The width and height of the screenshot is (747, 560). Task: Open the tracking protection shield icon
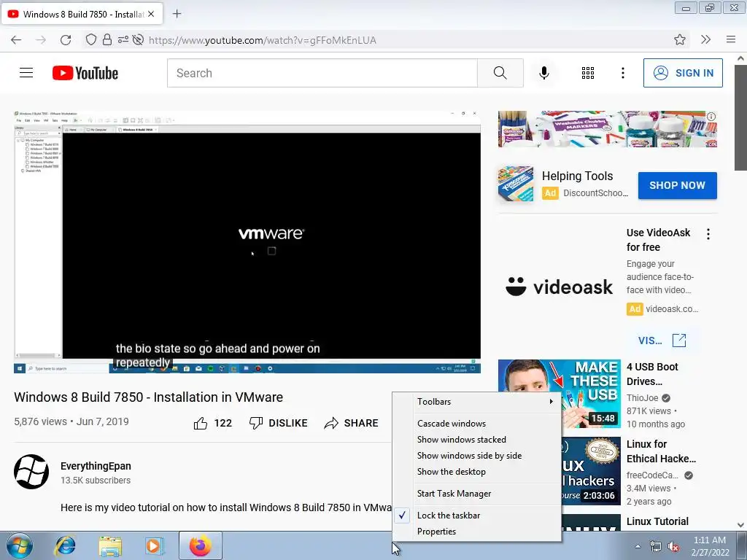pos(91,39)
